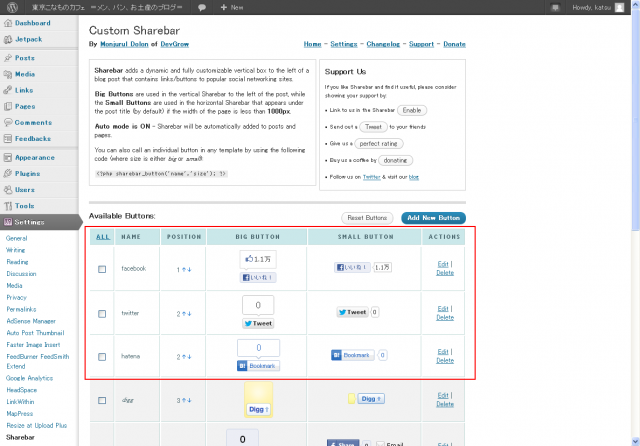Screen dimensions: 640x446
Task: Open Writing settings submenu
Action: coord(16,250)
